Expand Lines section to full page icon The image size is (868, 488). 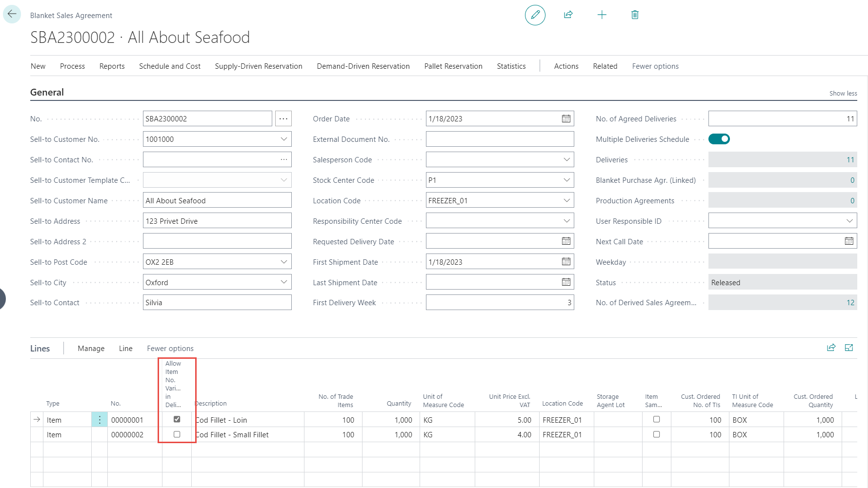pos(849,348)
